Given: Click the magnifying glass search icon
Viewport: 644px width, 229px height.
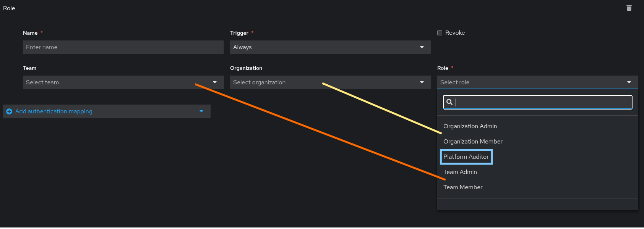Looking at the screenshot, I should click(449, 102).
